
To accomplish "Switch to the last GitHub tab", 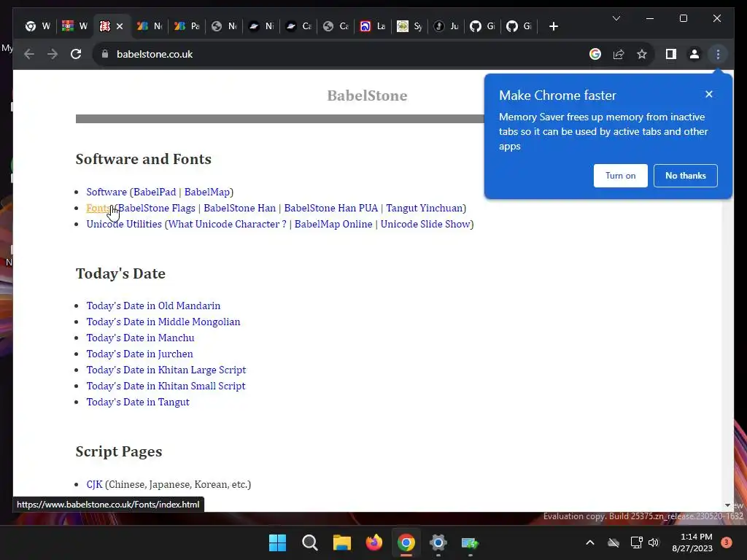I will (519, 26).
